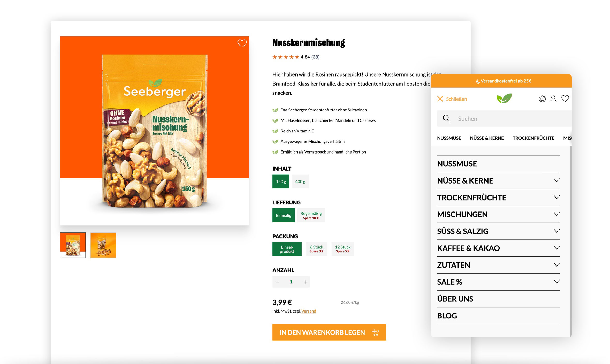This screenshot has height=364, width=610.
Task: Click the star rating of the product
Action: point(286,57)
